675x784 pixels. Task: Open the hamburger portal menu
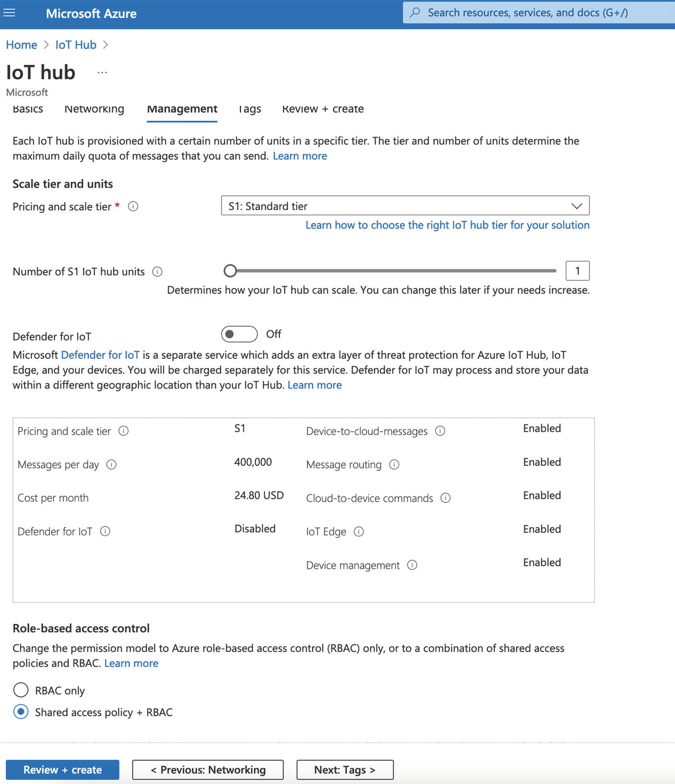coord(10,13)
